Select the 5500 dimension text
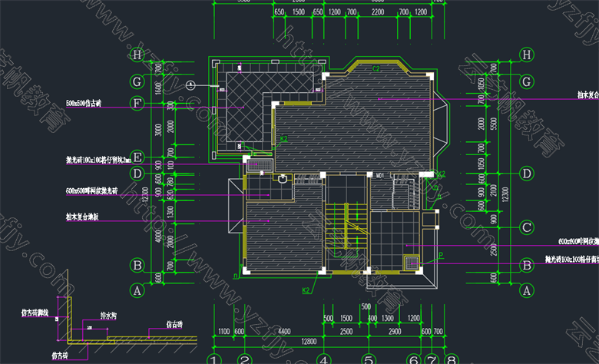The width and height of the screenshot is (599, 364). click(x=493, y=124)
